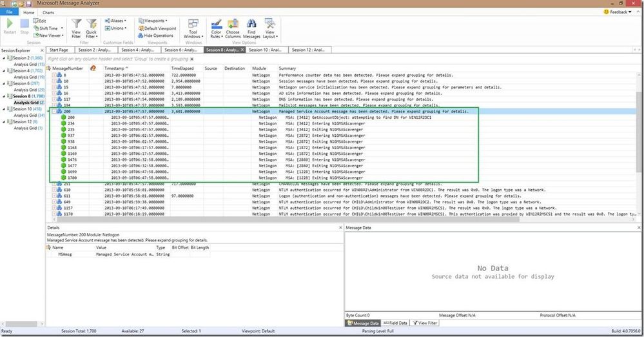Switch to the Charts ribbon tab
Viewport: 644px width, 337px height.
48,12
